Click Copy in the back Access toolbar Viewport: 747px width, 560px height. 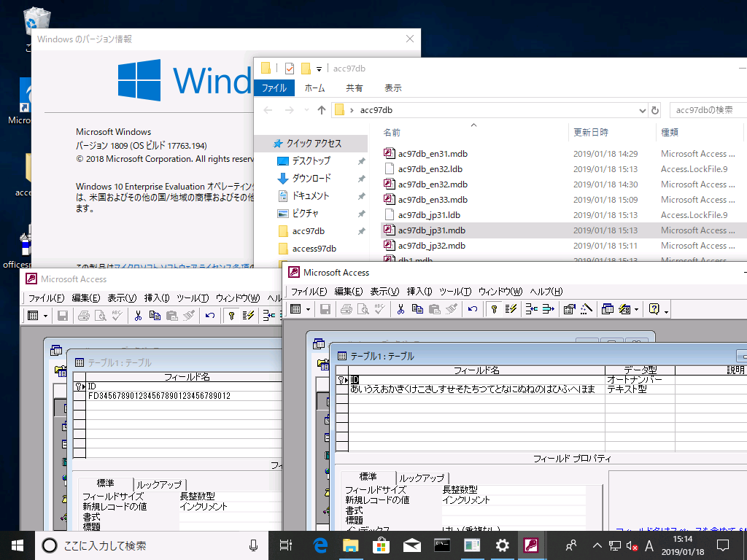click(155, 316)
